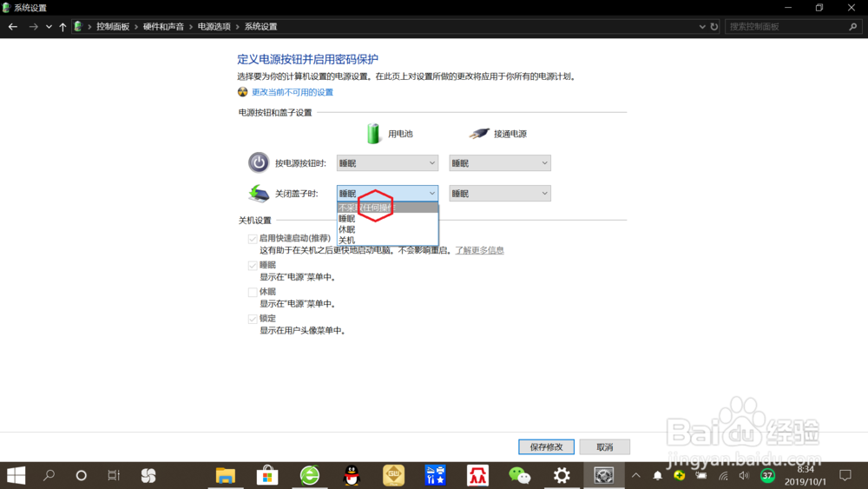Image resolution: width=868 pixels, height=489 pixels.
Task: Go up one level with up arrow
Action: point(62,27)
